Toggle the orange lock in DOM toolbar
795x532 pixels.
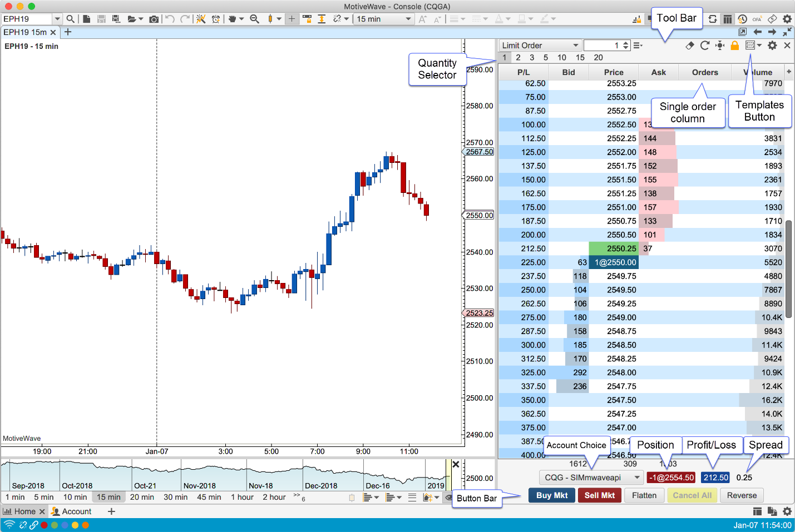click(x=735, y=46)
